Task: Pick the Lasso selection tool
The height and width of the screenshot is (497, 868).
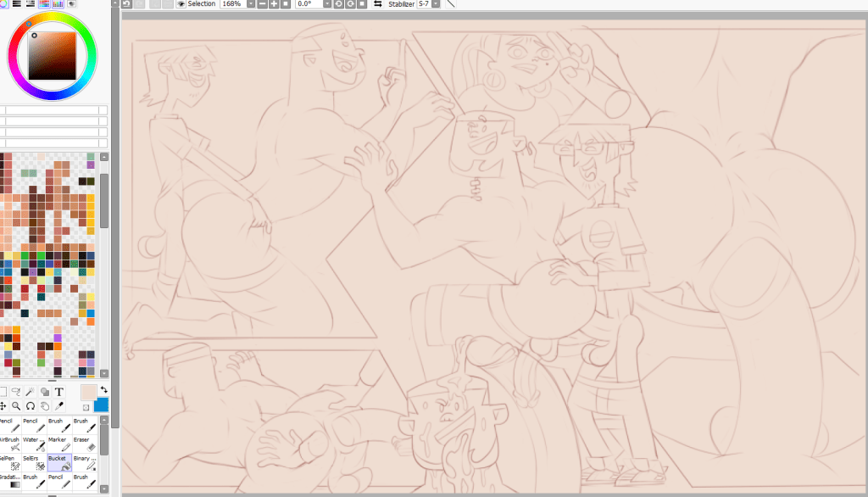Action: (x=16, y=392)
